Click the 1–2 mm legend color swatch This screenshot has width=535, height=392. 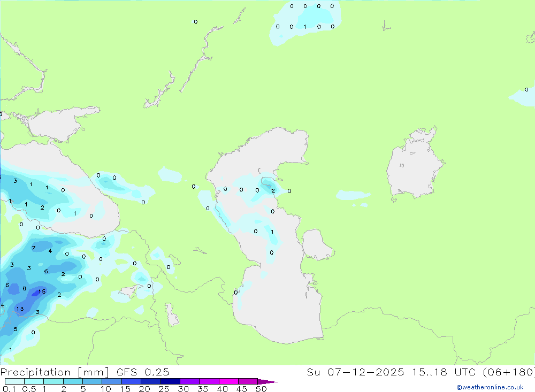pyautogui.click(x=53, y=381)
